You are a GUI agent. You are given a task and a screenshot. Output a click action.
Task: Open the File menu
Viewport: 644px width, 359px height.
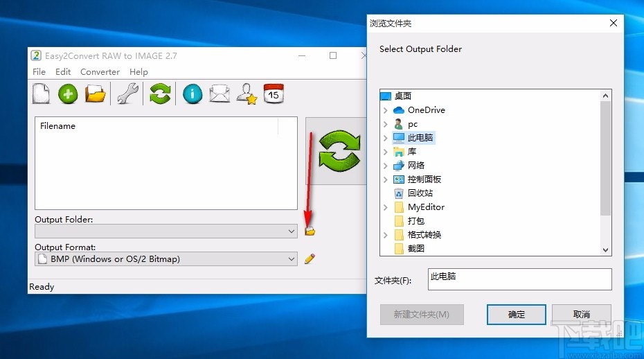(x=39, y=71)
